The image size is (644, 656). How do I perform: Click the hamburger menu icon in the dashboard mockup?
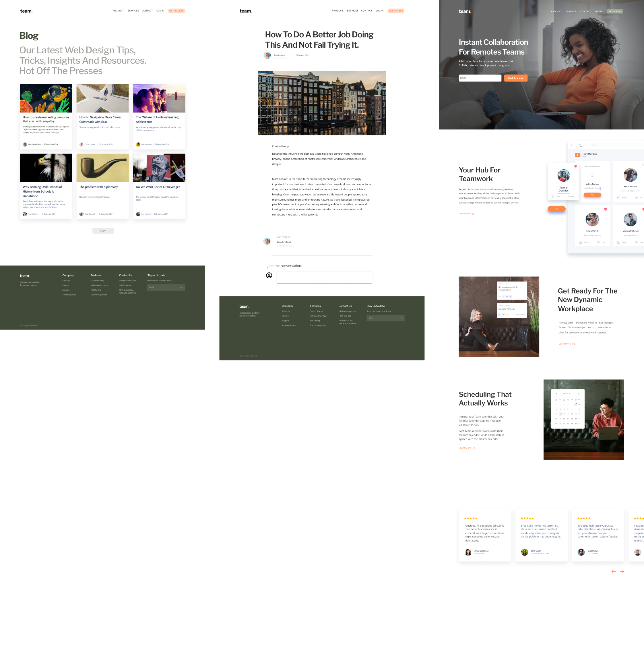572,145
